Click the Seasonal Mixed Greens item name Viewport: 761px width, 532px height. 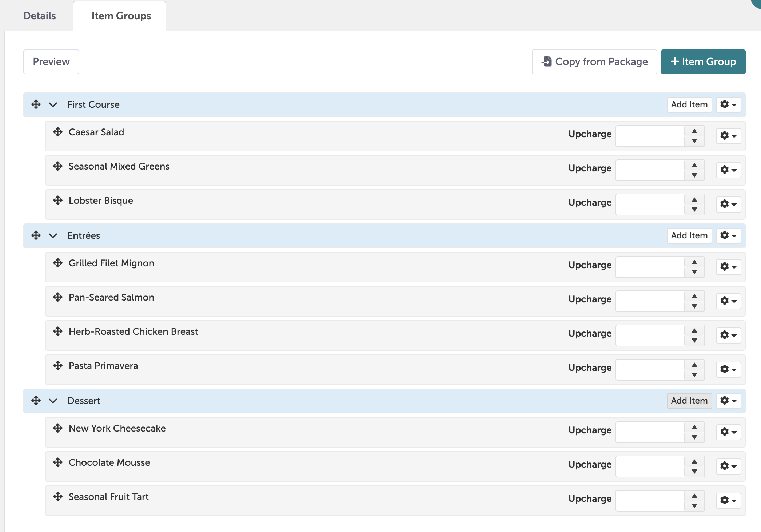click(x=119, y=166)
